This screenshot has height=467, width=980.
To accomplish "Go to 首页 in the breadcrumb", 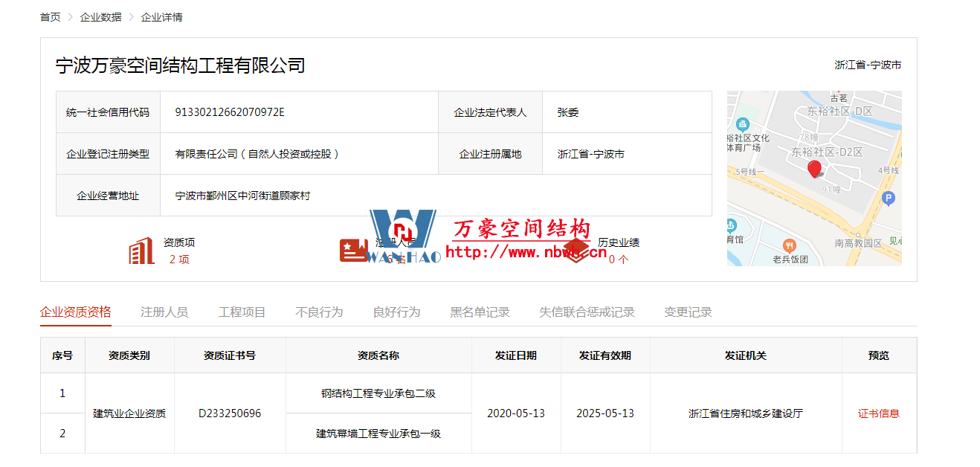I will pos(51,17).
